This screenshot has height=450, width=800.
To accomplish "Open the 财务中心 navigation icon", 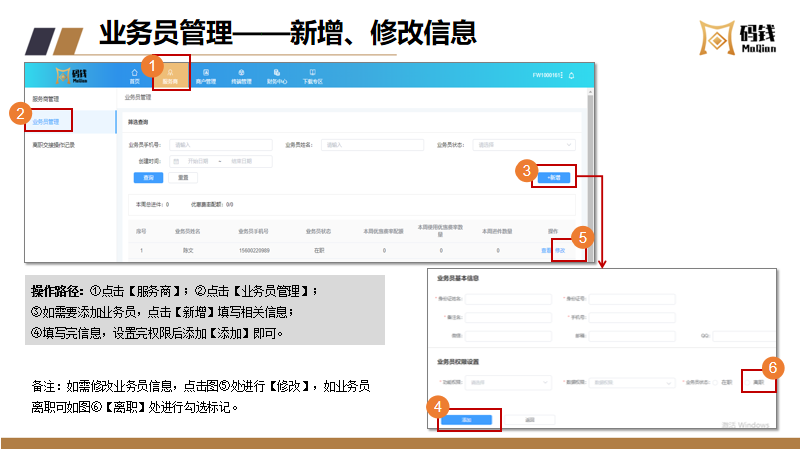I will point(277,76).
